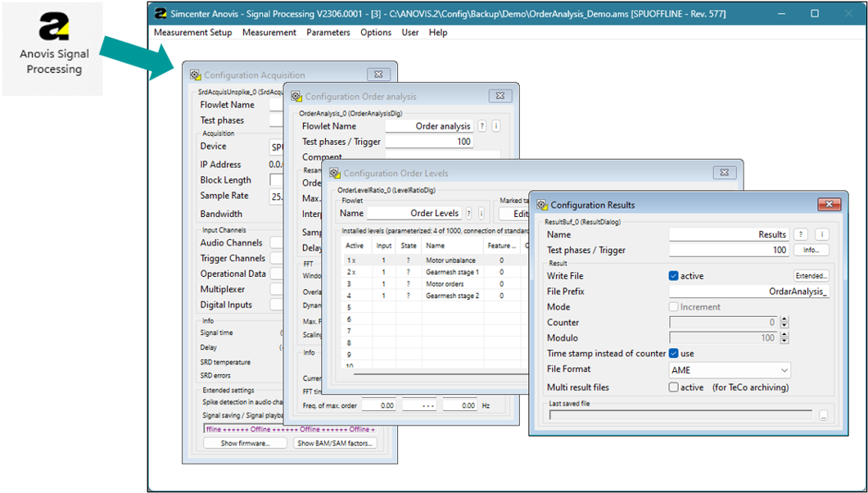Open the File Format AME dropdown

[x=730, y=370]
